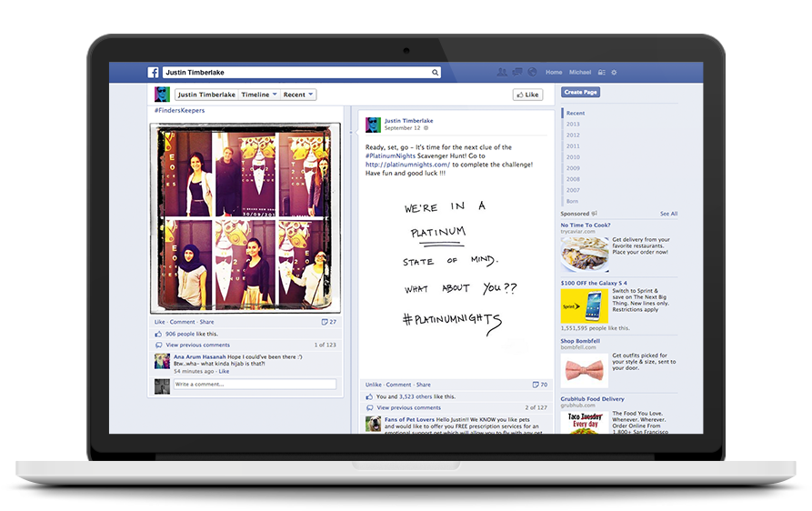Open No Time To Cook? ad title
Viewport: 812px width, 511px height.
click(586, 225)
